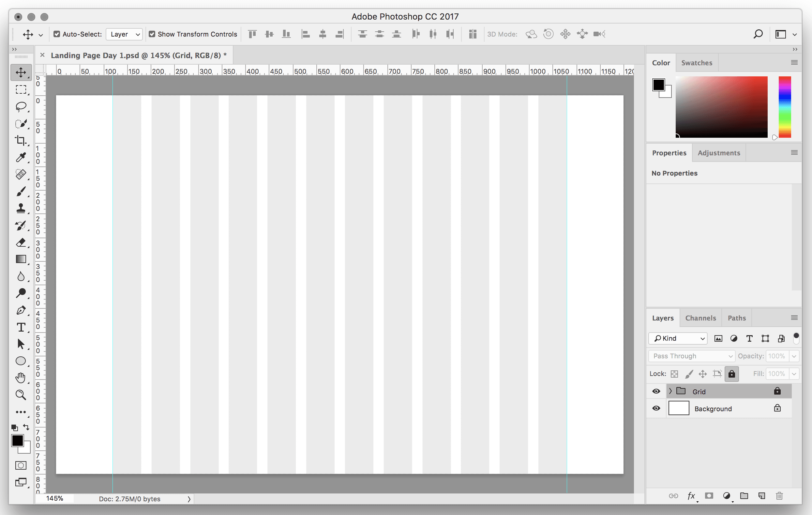The height and width of the screenshot is (515, 812).
Task: Select the Lasso tool
Action: point(21,107)
